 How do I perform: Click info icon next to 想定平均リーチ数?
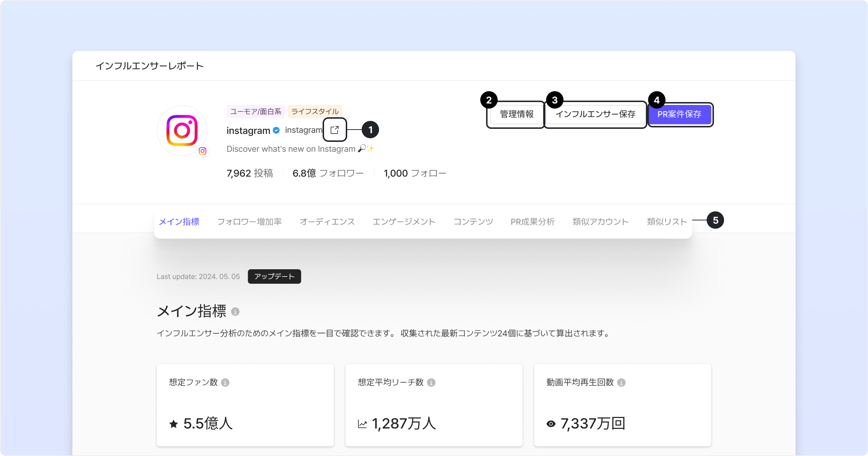tap(431, 383)
